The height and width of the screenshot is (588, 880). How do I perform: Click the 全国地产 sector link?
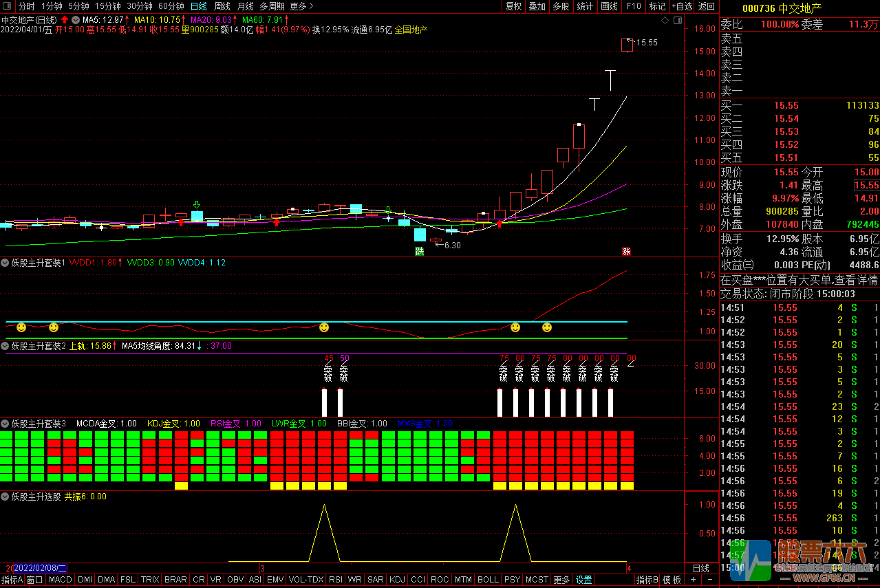[x=411, y=30]
